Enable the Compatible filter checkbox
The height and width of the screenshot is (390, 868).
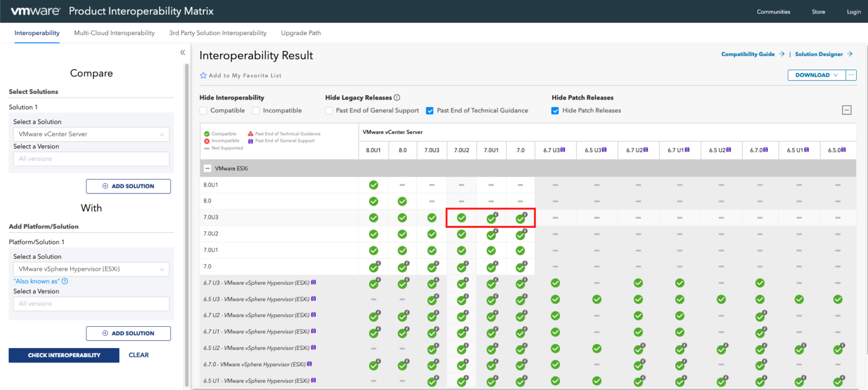point(203,110)
